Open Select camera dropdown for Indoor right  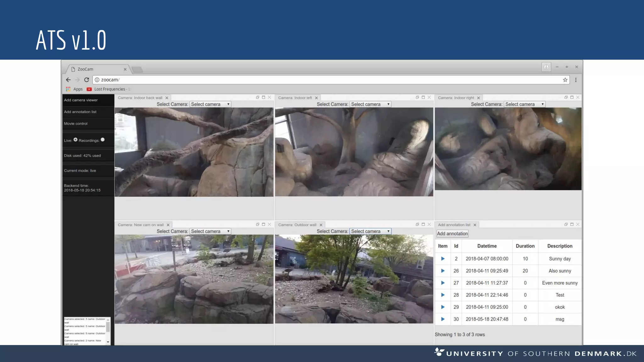[x=525, y=104]
